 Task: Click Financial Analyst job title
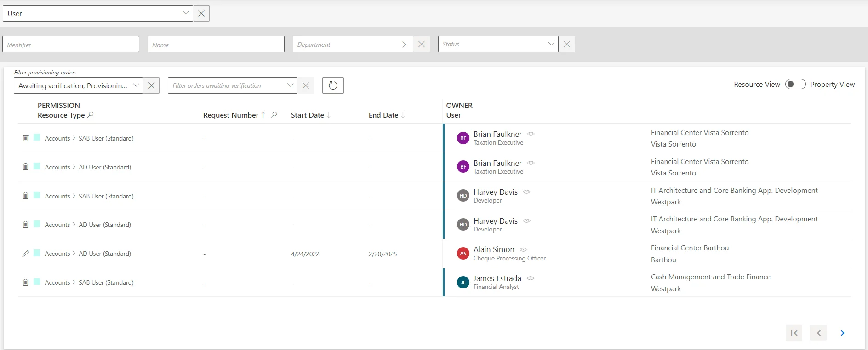coord(496,287)
